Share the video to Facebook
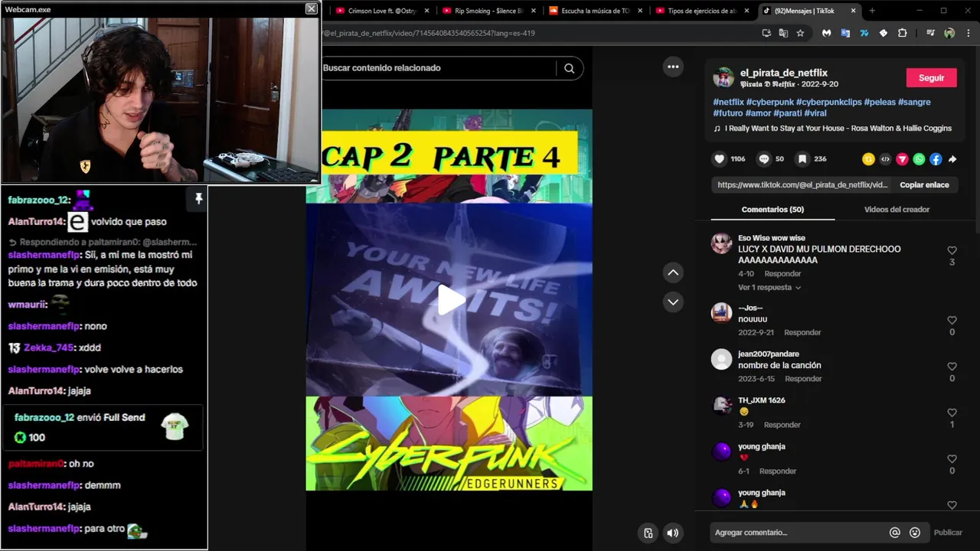The image size is (980, 551). coord(936,159)
